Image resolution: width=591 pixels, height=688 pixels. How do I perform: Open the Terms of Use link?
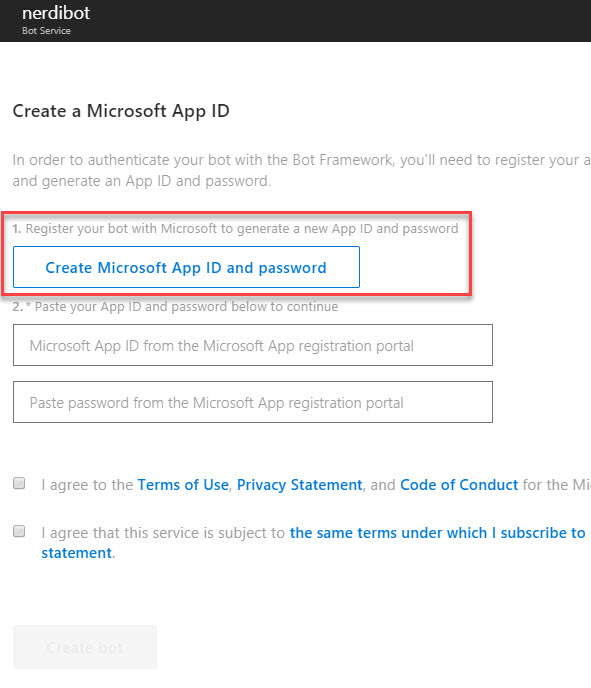click(183, 485)
